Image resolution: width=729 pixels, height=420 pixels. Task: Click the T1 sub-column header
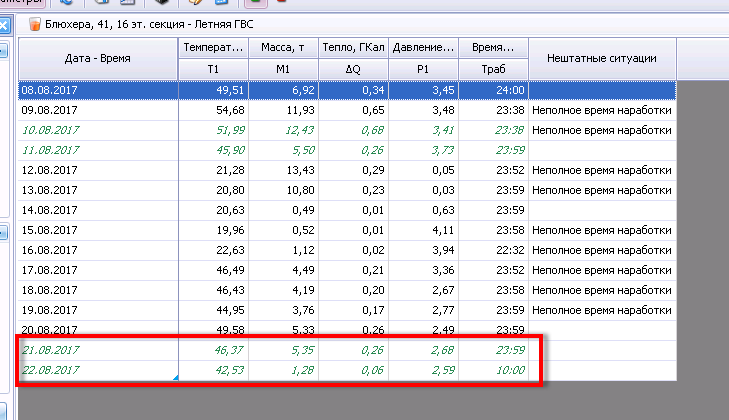[213, 69]
